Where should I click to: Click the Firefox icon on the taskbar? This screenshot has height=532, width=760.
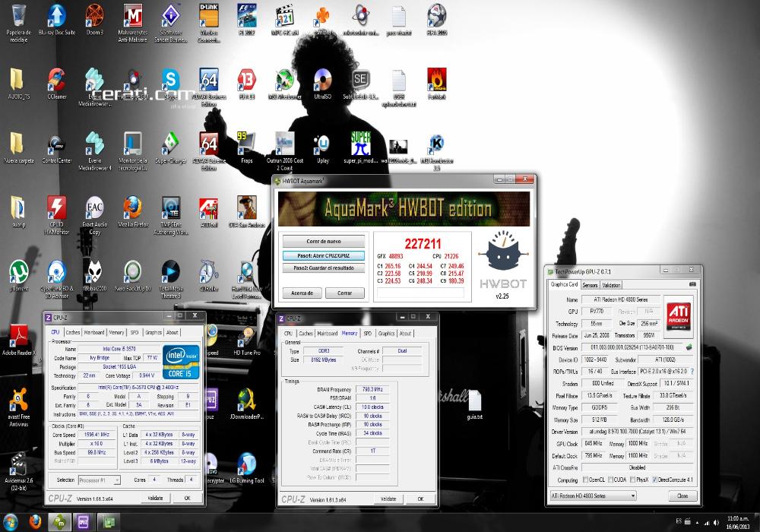[35, 522]
